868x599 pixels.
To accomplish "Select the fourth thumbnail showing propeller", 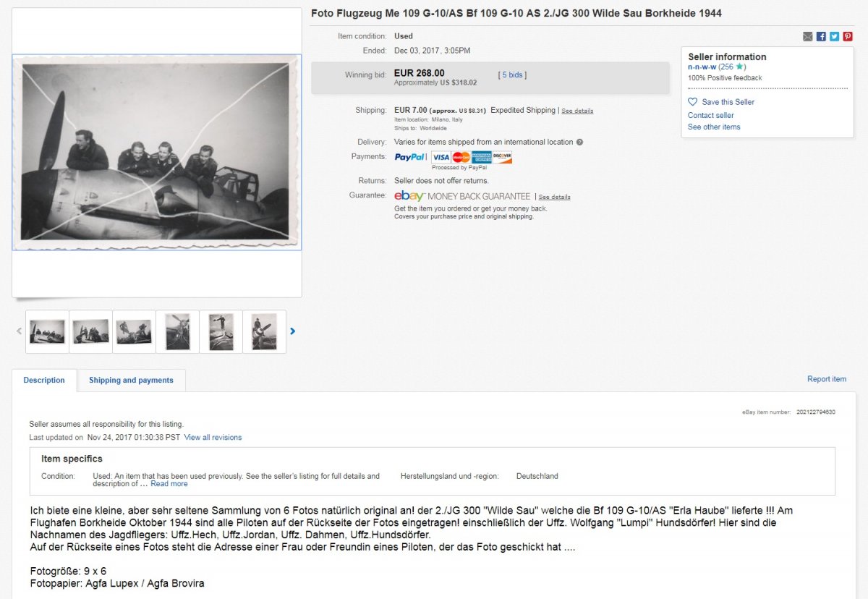I will coord(177,332).
